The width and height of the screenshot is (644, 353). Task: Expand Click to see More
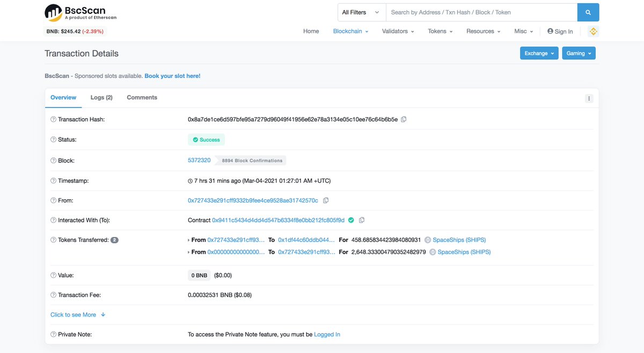point(78,315)
